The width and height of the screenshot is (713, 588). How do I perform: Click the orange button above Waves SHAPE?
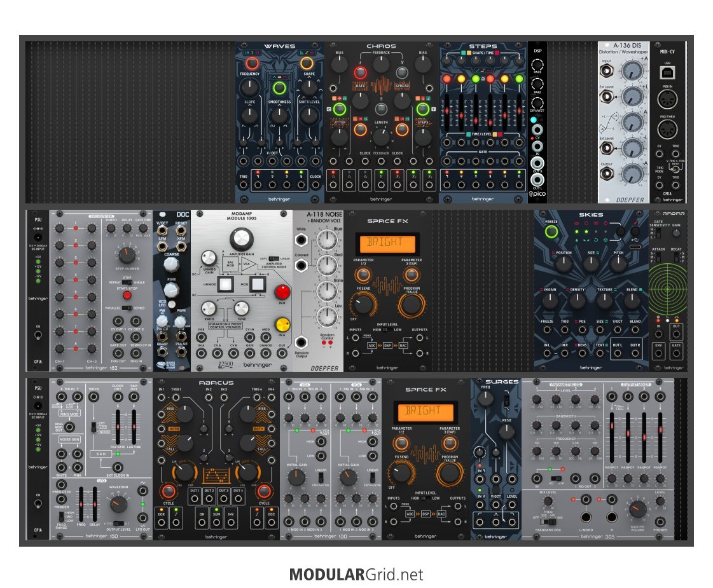pos(307,63)
